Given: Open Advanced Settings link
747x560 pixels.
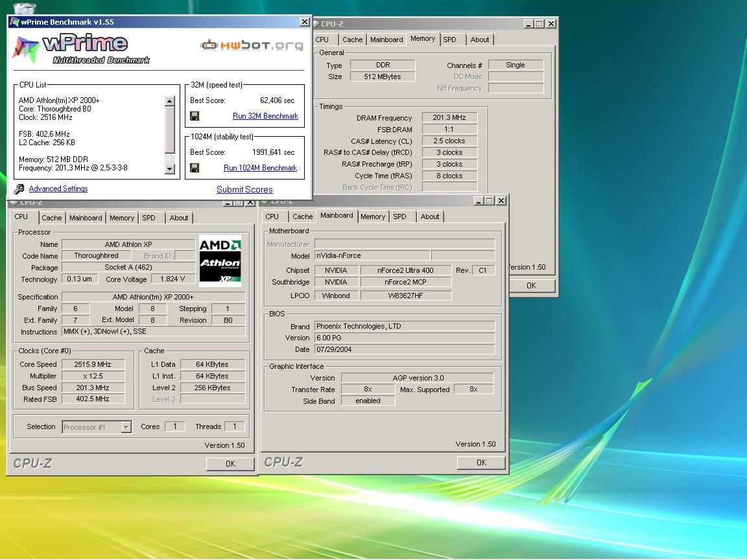Looking at the screenshot, I should pos(58,189).
